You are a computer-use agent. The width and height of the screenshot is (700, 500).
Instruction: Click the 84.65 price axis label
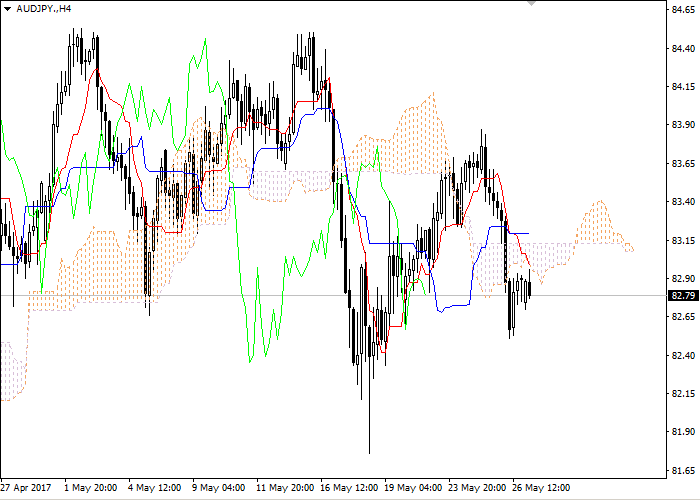(x=683, y=10)
